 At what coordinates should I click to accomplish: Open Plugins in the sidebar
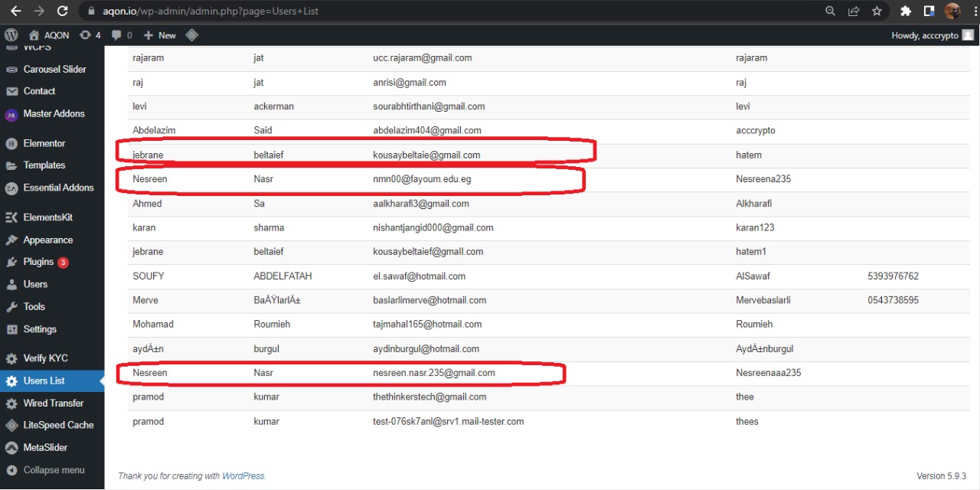pyautogui.click(x=38, y=262)
